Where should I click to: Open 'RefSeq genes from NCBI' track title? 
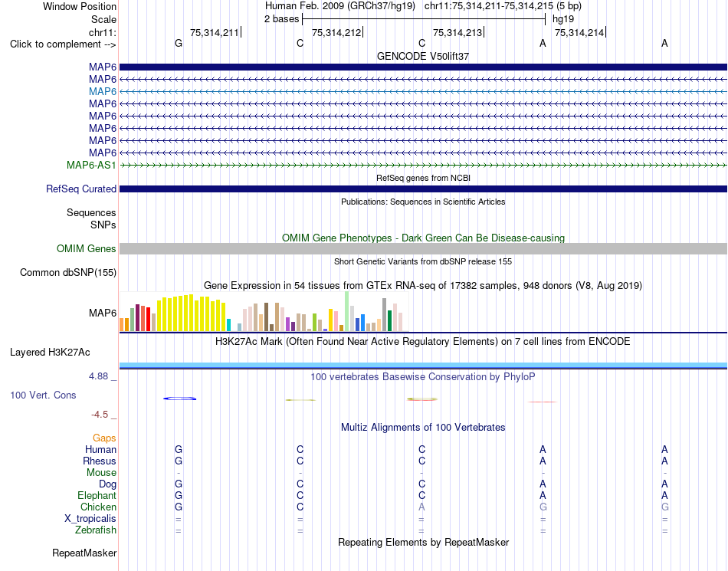pos(423,178)
